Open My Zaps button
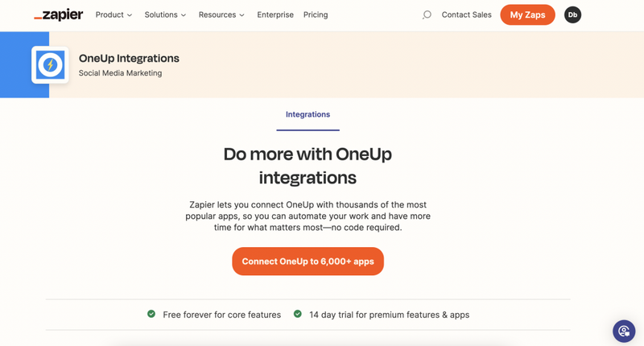Viewport: 644px width, 346px height. 527,14
